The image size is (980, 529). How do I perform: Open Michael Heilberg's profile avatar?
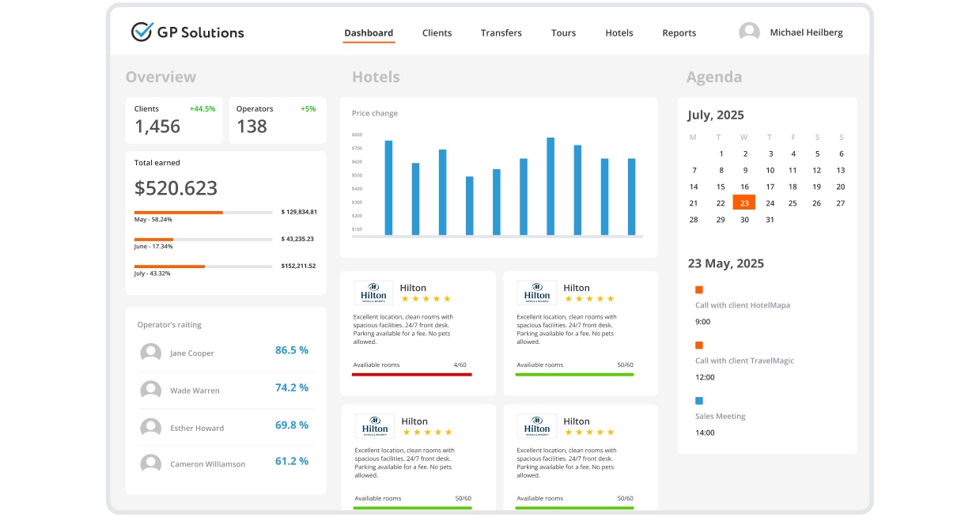click(749, 32)
